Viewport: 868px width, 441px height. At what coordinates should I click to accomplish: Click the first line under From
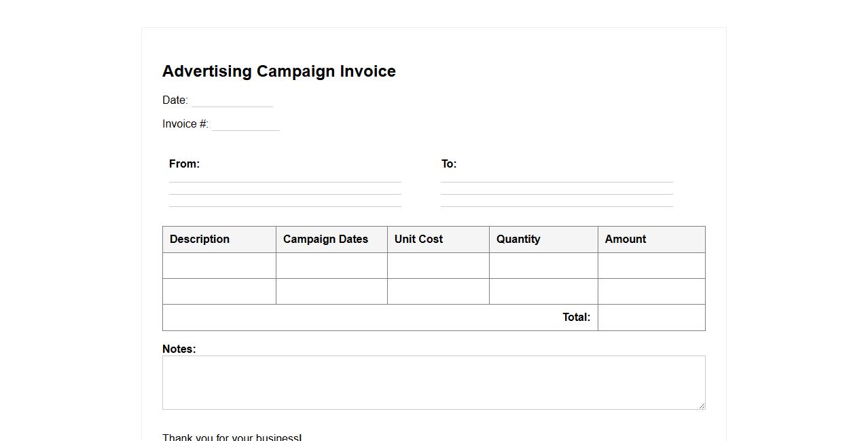pos(285,176)
